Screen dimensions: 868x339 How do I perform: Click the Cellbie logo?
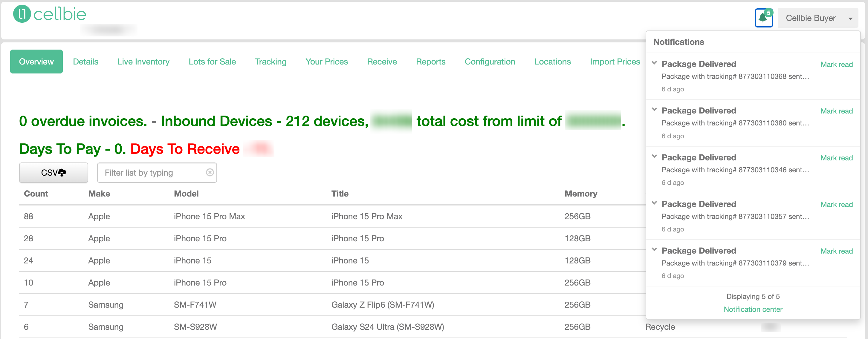pyautogui.click(x=50, y=14)
